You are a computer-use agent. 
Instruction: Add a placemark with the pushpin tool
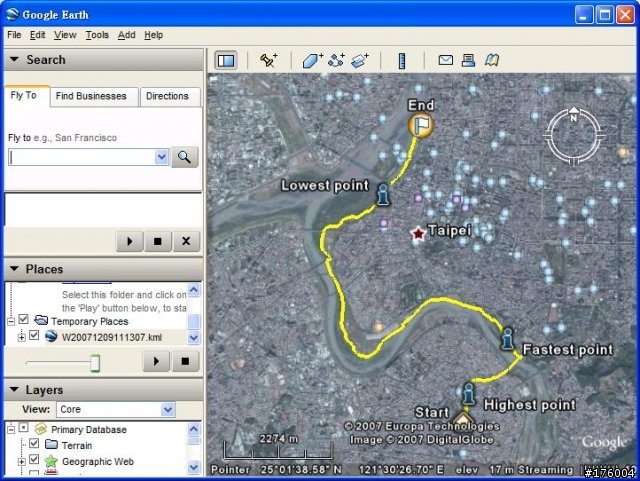click(269, 61)
